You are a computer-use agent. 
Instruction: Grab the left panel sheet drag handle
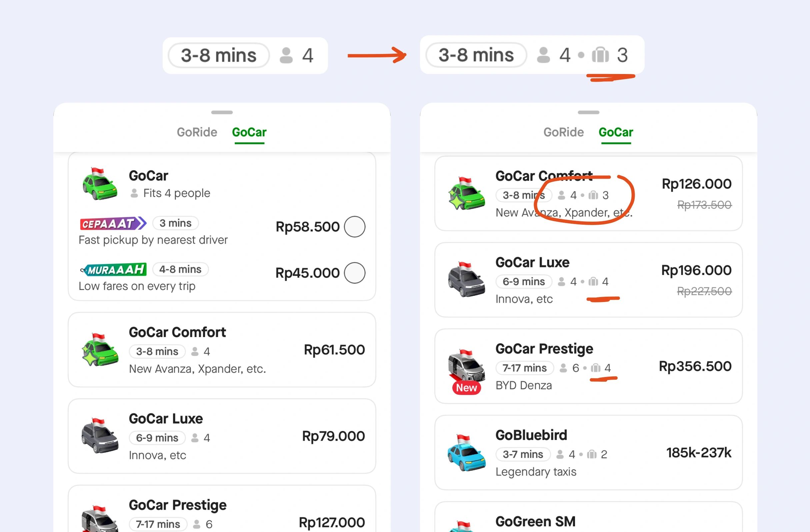222,112
